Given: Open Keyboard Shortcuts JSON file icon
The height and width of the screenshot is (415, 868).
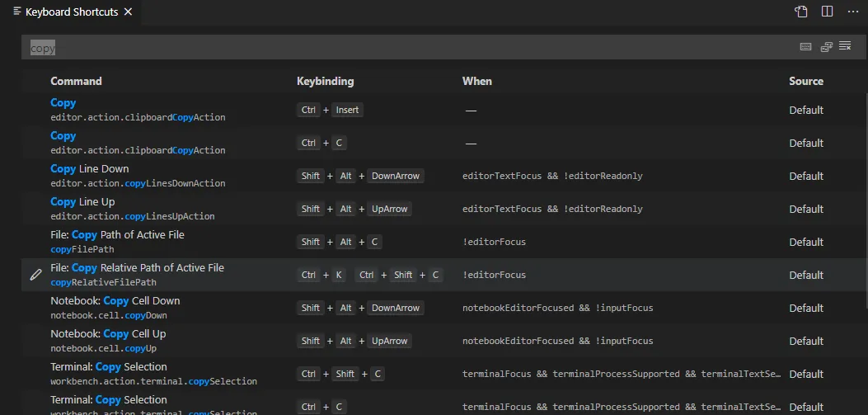Looking at the screenshot, I should click(x=801, y=12).
